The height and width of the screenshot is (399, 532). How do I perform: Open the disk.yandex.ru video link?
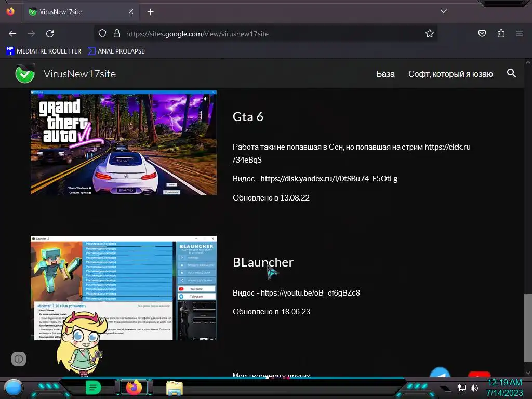(x=329, y=179)
